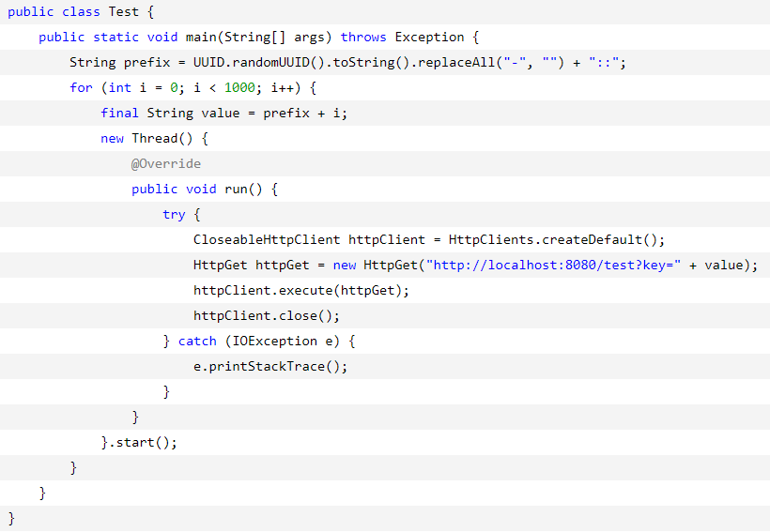Click 'httpClient.execute(httpGet);' line

click(x=301, y=291)
